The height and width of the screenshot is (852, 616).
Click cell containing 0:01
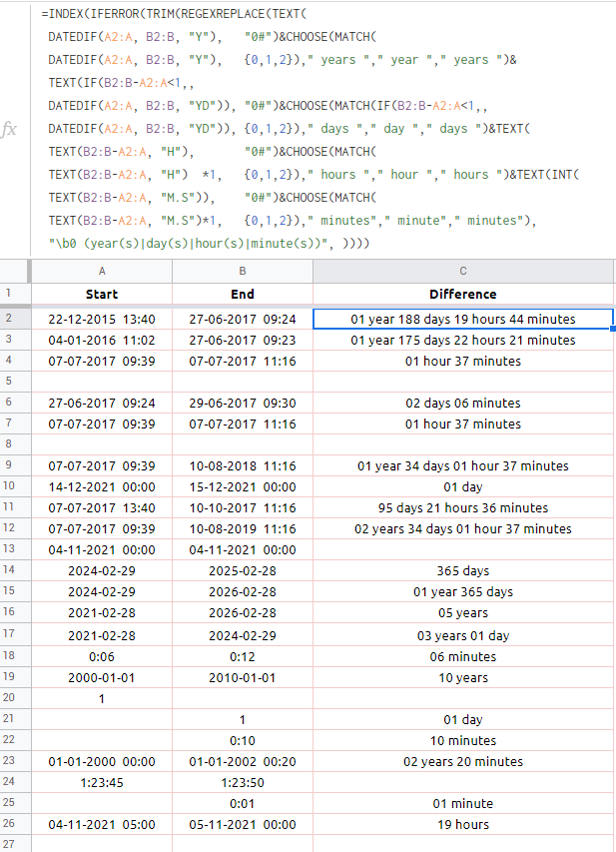[x=243, y=804]
